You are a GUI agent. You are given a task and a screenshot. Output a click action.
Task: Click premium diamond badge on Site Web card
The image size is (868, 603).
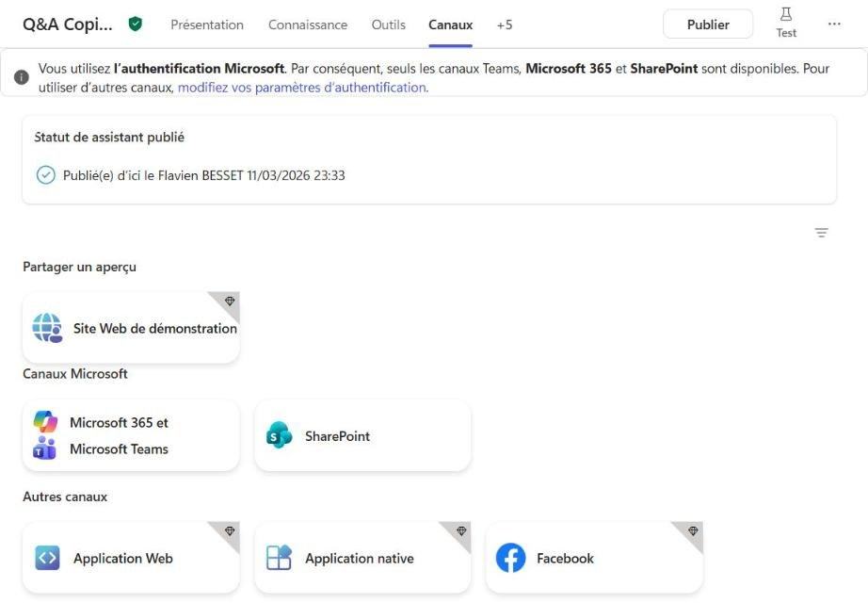230,301
